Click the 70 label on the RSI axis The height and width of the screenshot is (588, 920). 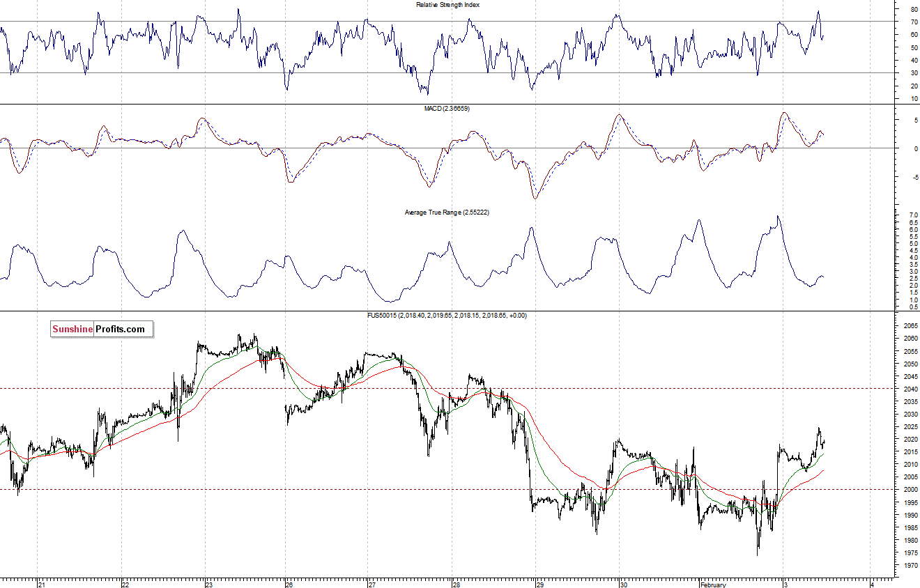pyautogui.click(x=914, y=22)
